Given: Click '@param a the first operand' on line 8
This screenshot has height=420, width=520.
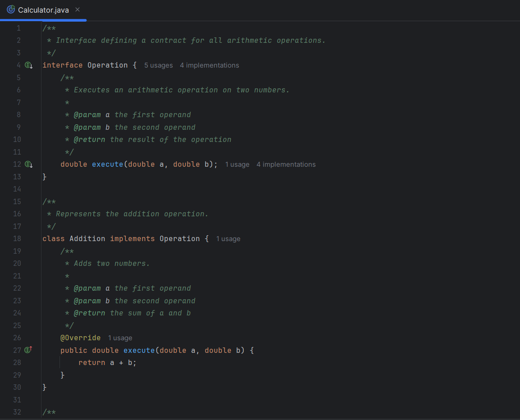Looking at the screenshot, I should pos(132,115).
